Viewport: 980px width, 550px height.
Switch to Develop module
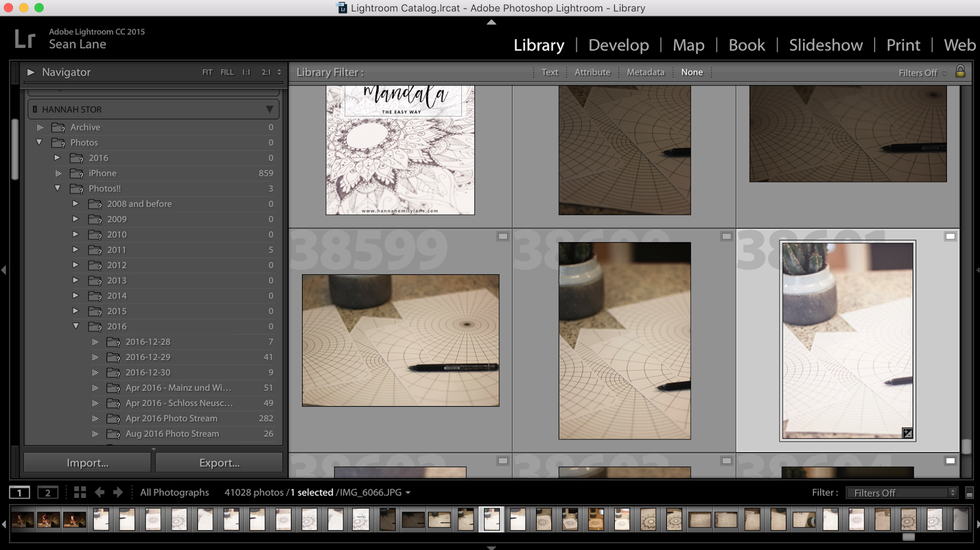(x=619, y=45)
